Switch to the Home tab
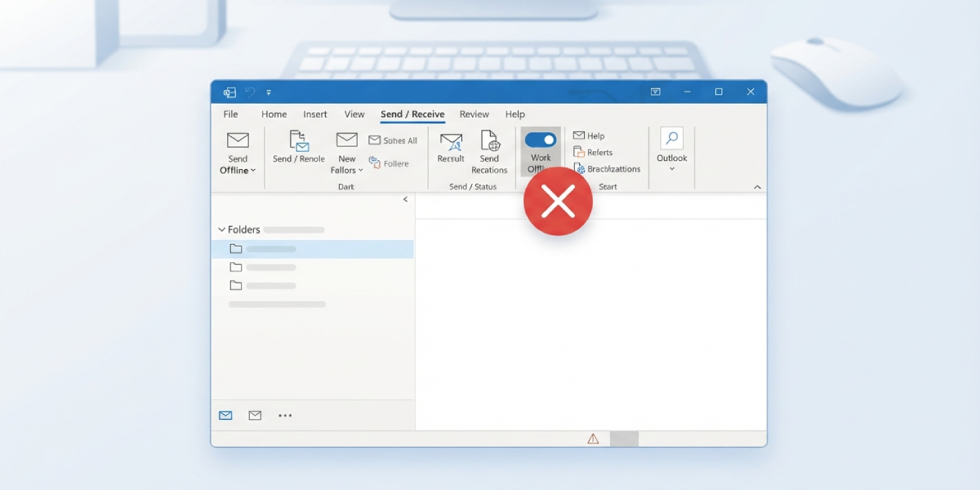This screenshot has height=490, width=980. click(274, 114)
